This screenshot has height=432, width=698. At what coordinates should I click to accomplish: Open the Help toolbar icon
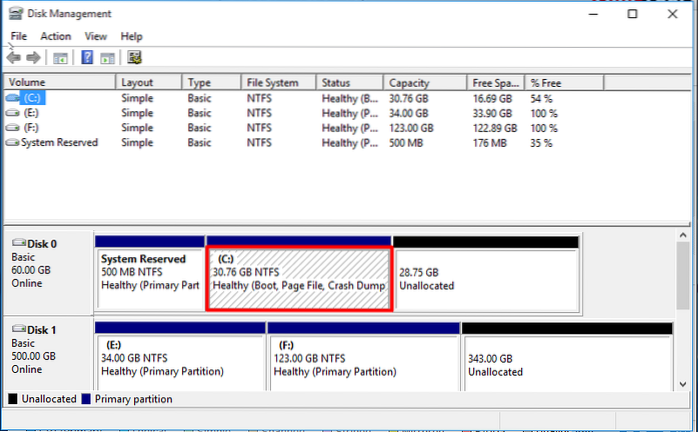click(x=87, y=58)
